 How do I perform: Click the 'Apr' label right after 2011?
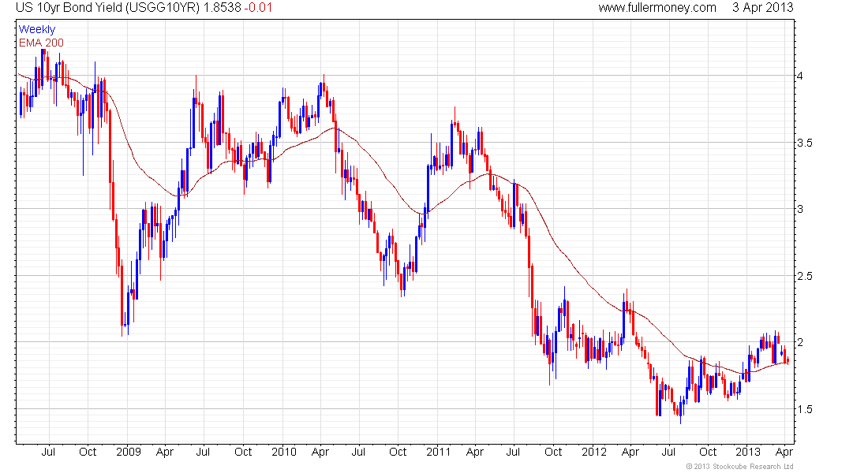475,453
